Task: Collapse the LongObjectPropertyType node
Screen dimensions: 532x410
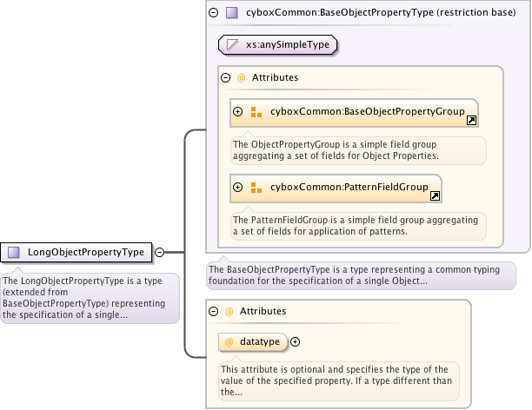Action: [160, 253]
